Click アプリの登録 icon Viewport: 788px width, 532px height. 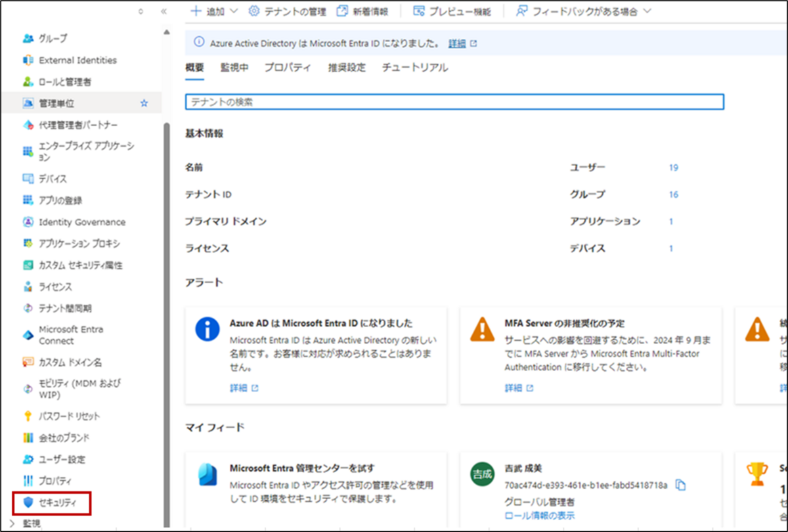28,200
